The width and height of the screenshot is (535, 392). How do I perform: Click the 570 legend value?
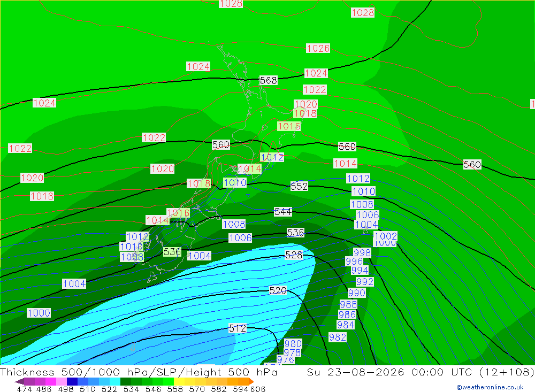(x=197, y=389)
